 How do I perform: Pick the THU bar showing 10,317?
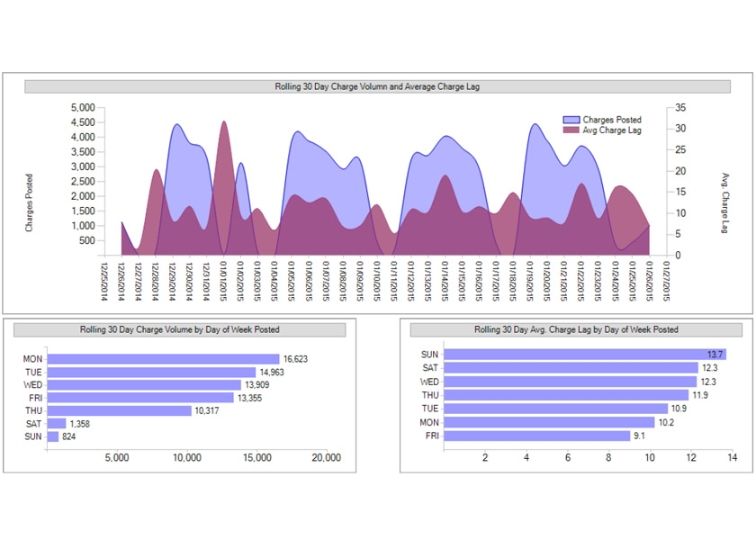119,410
